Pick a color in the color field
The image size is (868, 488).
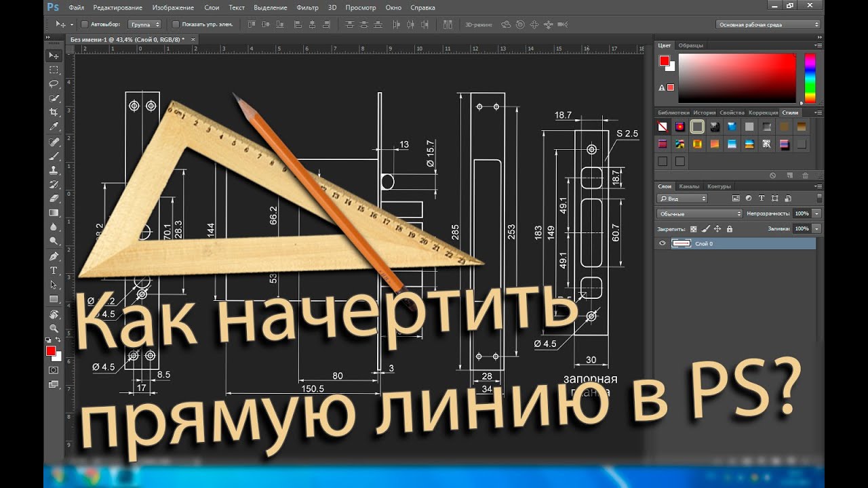(x=737, y=78)
